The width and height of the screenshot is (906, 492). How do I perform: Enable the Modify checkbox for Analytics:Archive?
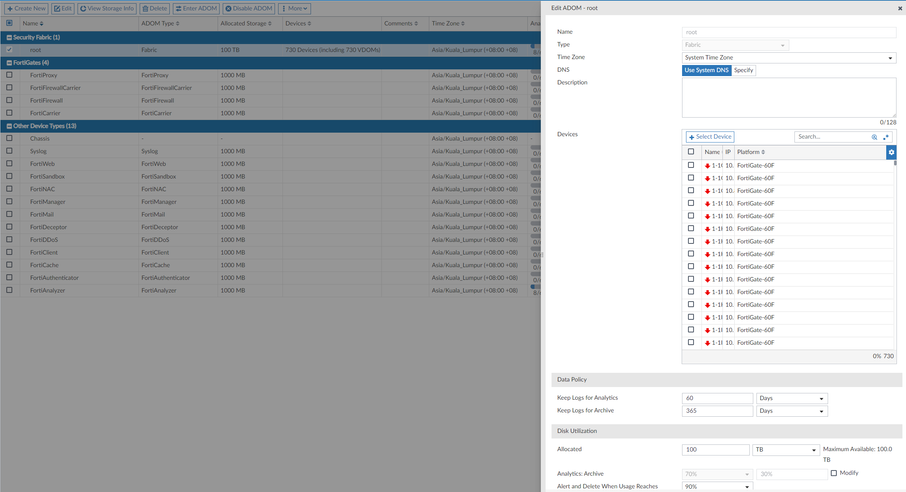coord(834,473)
